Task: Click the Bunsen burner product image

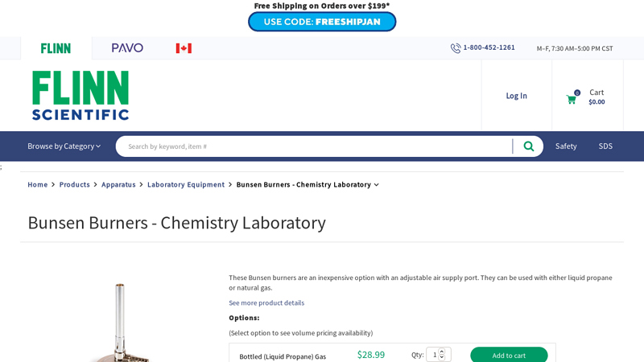Action: pyautogui.click(x=121, y=322)
